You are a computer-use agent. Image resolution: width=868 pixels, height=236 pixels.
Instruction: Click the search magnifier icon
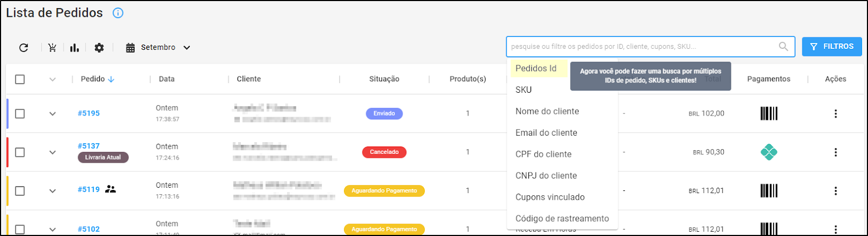(x=783, y=47)
